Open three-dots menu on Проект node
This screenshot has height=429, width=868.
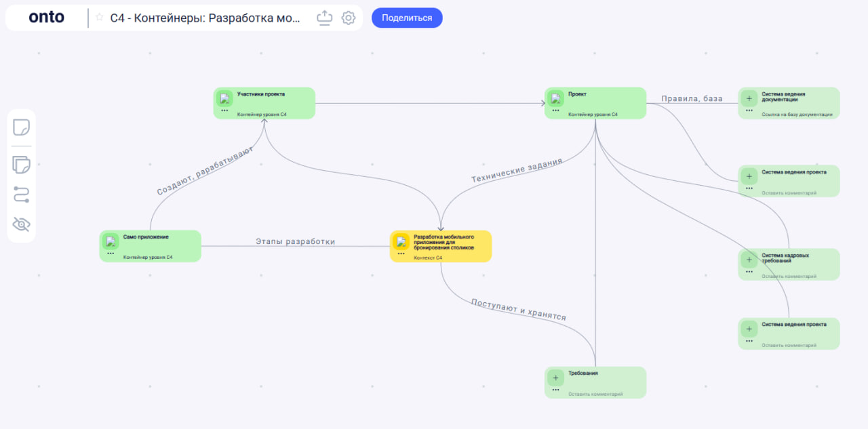point(555,110)
